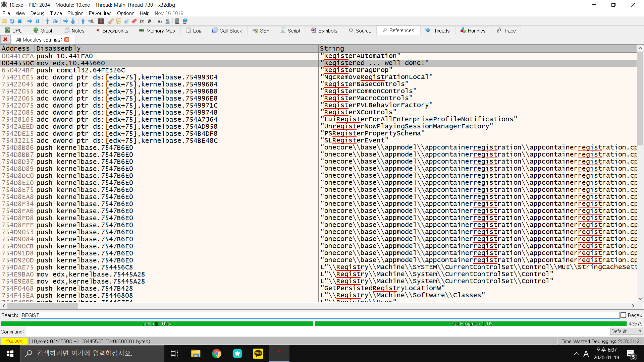
Task: Click the Bookmarks red icon
Action: pyautogui.click(x=134, y=21)
